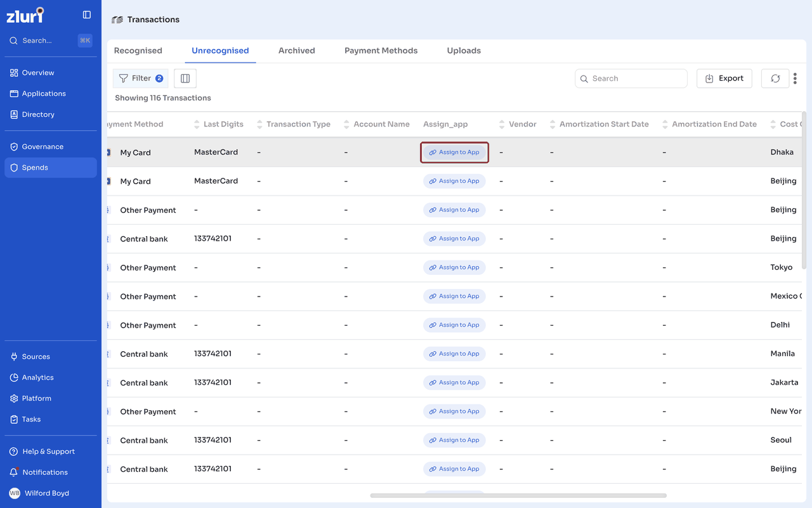Image resolution: width=812 pixels, height=508 pixels.
Task: Open Wilford Boyd profile menu
Action: [x=51, y=493]
